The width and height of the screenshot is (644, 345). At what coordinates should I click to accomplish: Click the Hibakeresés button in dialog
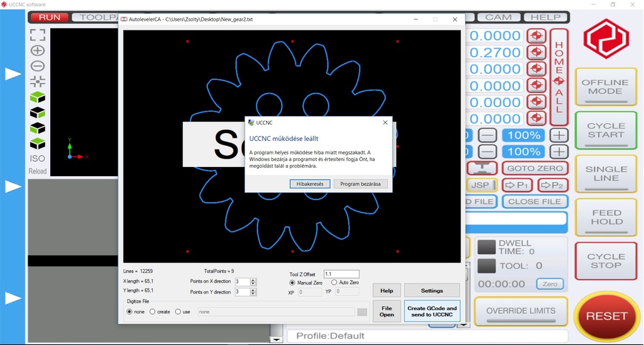[310, 184]
